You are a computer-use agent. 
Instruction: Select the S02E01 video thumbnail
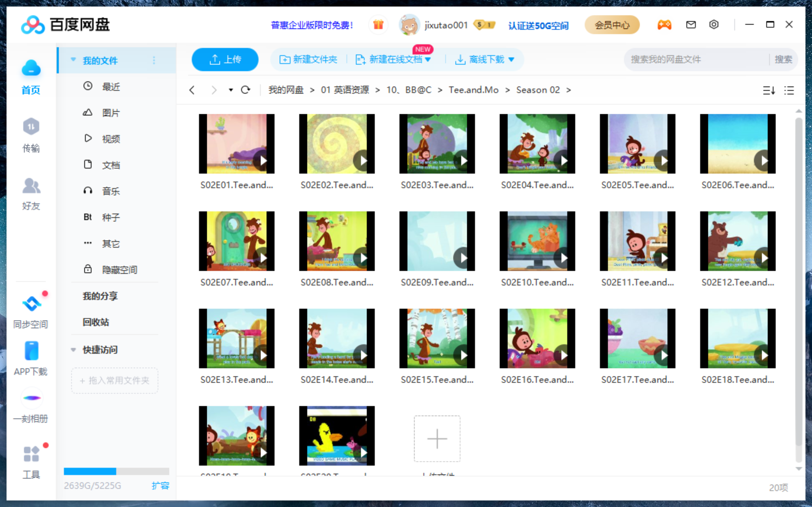pos(237,144)
